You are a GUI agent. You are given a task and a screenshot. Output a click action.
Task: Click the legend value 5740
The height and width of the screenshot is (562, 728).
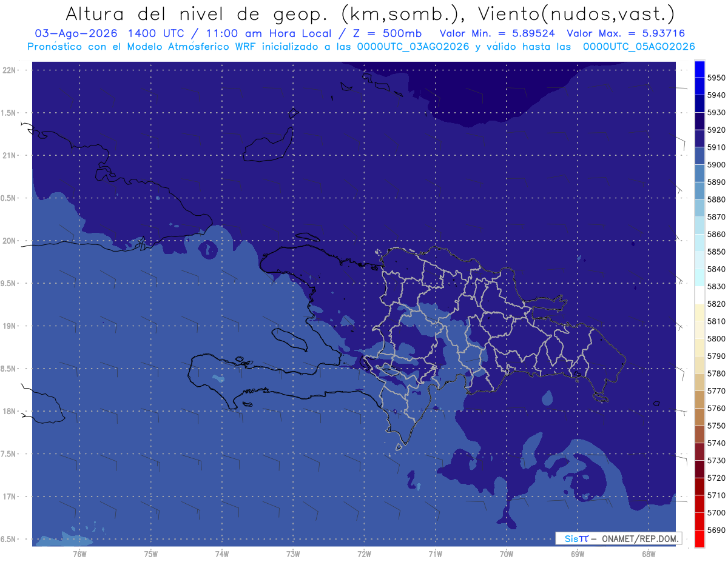(716, 443)
